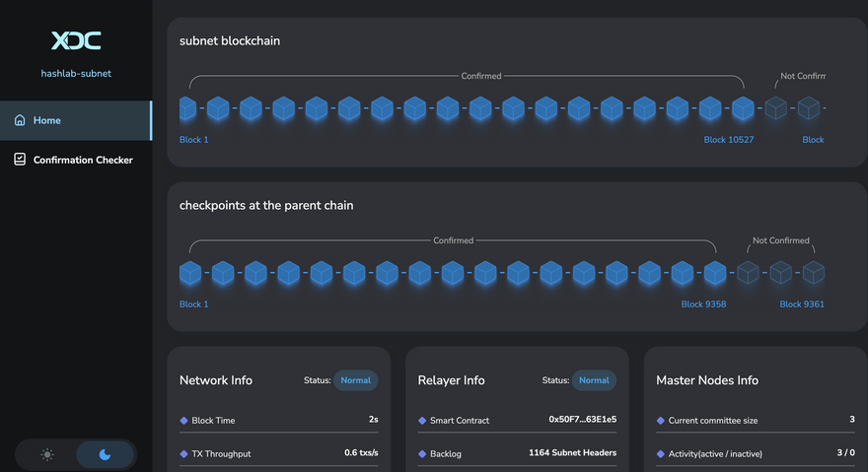Click the Master Nodes Info card title

click(x=707, y=380)
